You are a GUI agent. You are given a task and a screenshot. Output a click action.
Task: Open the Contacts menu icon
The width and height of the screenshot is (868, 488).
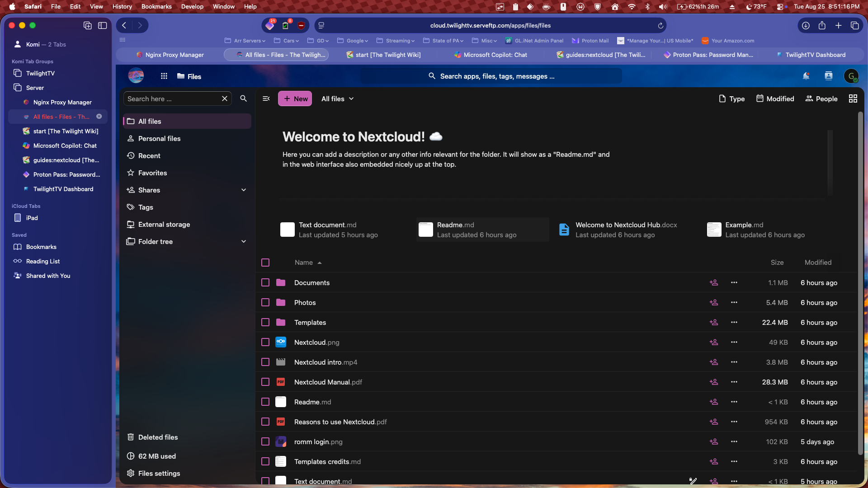coord(829,76)
